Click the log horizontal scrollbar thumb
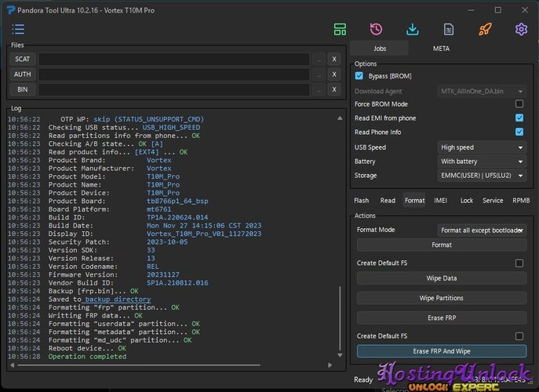 tap(139, 365)
